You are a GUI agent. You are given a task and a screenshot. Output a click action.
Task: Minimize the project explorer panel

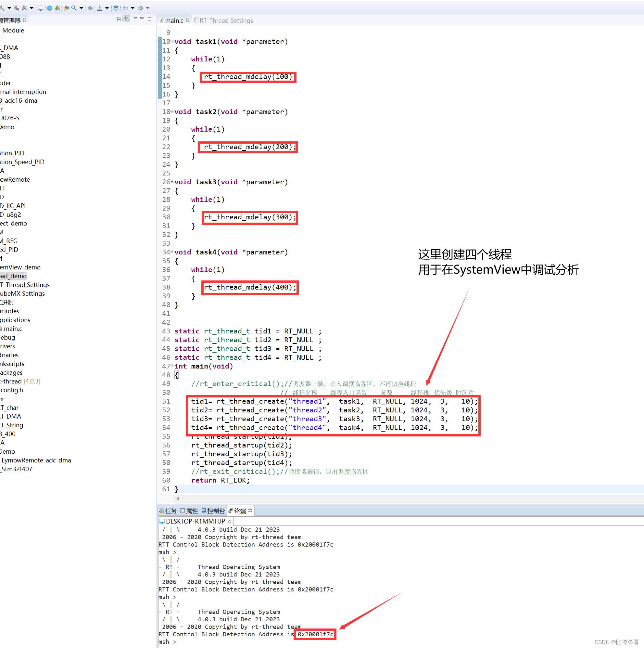142,18
